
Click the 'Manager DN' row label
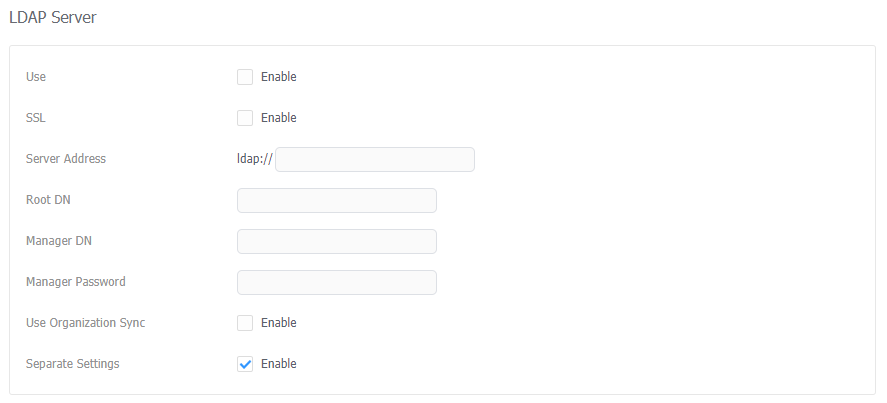pos(59,241)
